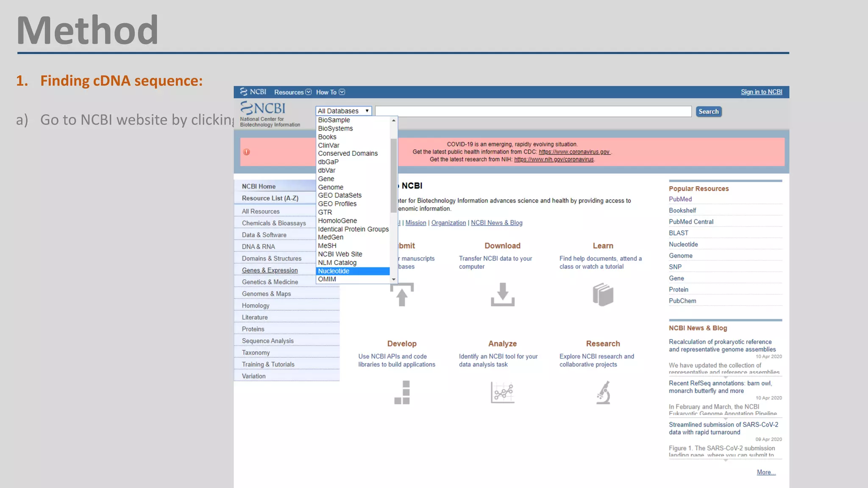Screen dimensions: 868x488
Task: Click the Learn books icon
Action: point(603,294)
